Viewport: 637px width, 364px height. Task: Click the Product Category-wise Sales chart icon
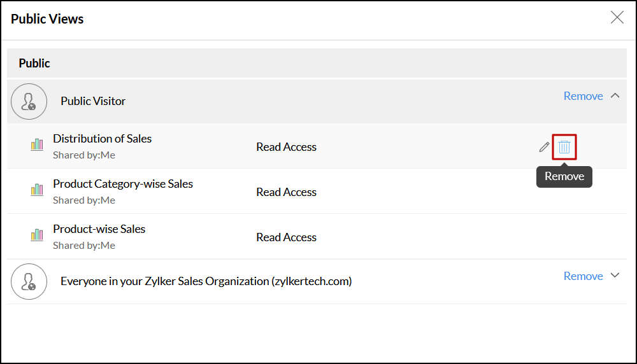[37, 190]
